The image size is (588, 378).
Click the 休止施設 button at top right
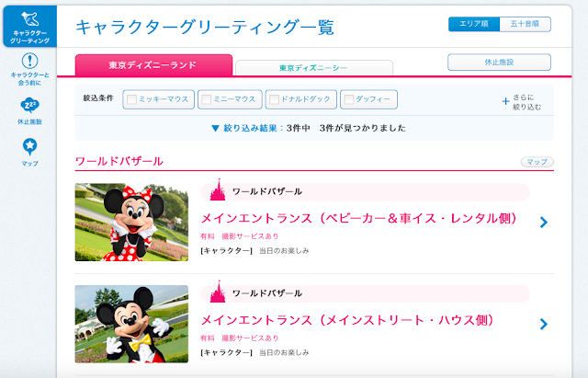pos(499,62)
